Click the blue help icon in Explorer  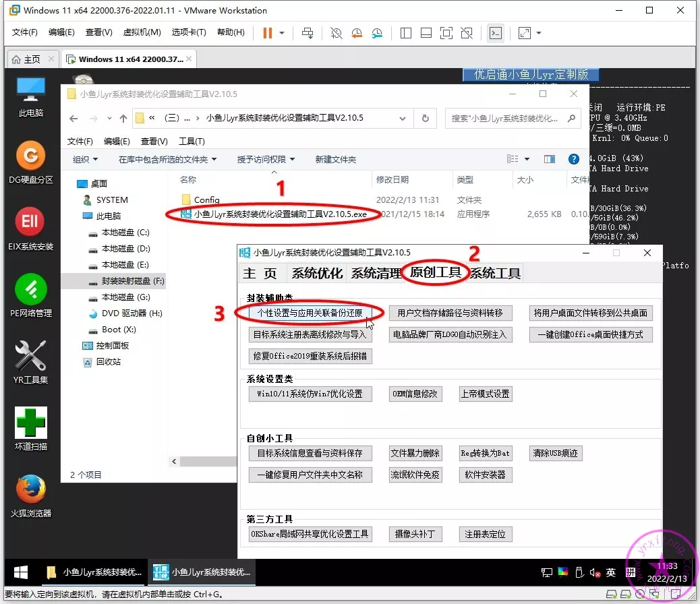coord(574,159)
